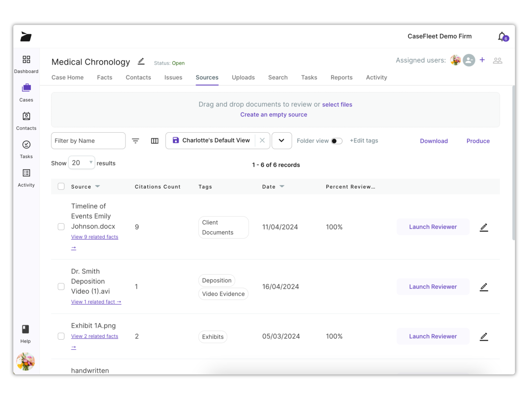Sort by Date using its sort arrow
The image size is (532, 399).
click(282, 186)
